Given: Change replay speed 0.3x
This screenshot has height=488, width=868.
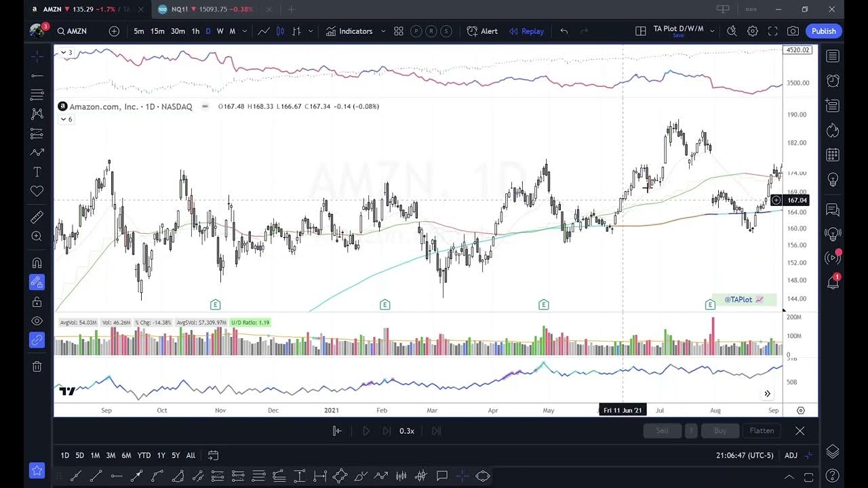Looking at the screenshot, I should tap(407, 431).
